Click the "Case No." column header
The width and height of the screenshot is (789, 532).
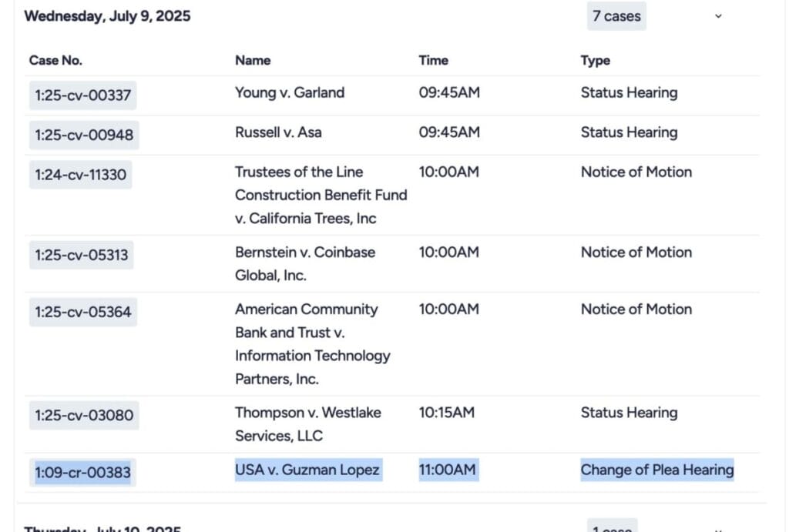tap(55, 60)
